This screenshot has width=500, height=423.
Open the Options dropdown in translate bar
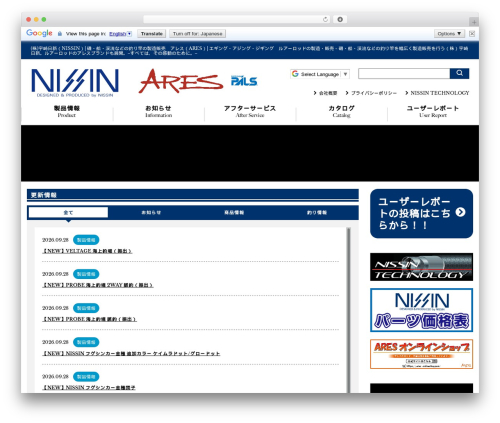pos(449,34)
